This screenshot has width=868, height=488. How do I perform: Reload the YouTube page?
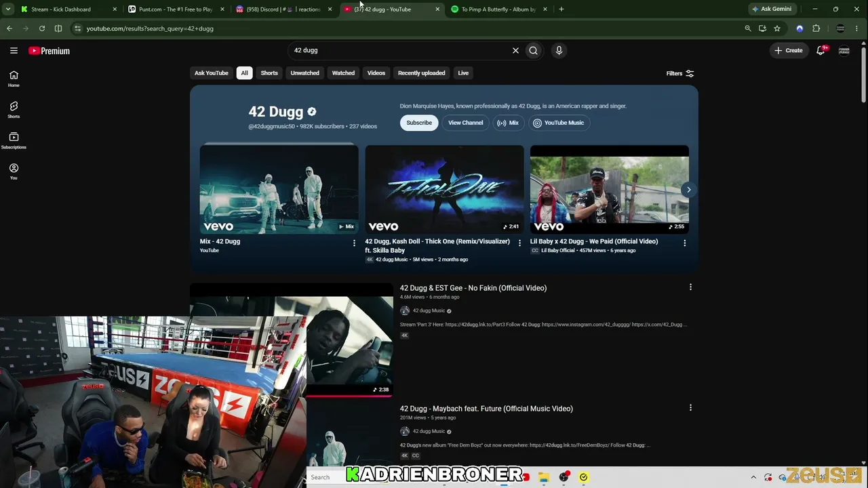[x=42, y=28]
